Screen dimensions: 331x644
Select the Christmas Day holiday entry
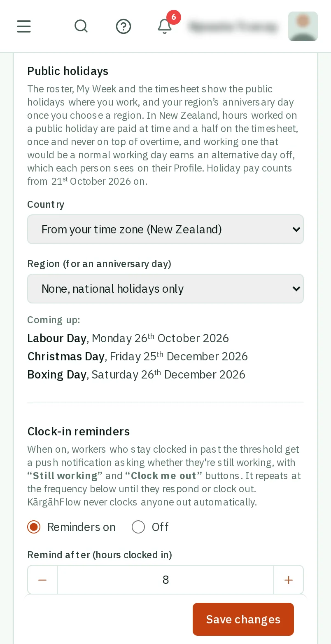[138, 357]
